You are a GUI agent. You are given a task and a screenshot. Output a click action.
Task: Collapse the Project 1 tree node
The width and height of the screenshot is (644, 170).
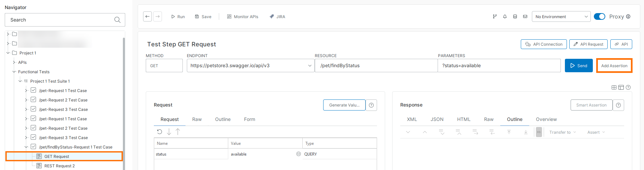tap(8, 53)
